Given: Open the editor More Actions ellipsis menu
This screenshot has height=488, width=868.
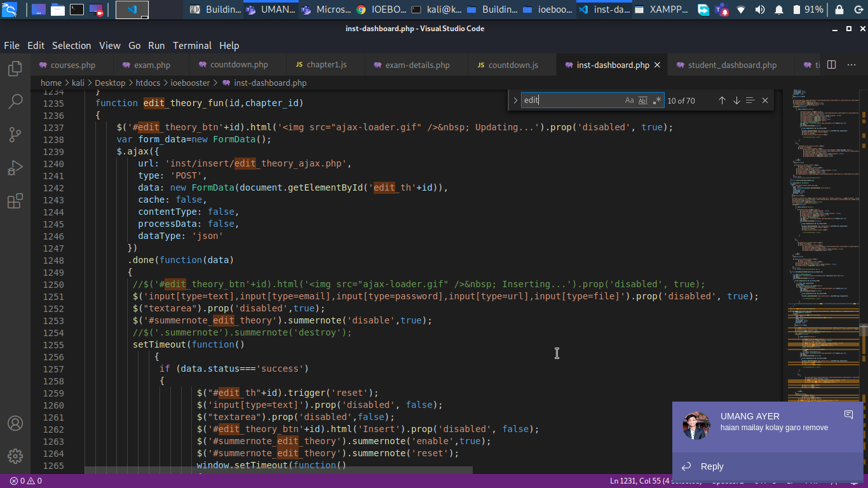Looking at the screenshot, I should [850, 65].
